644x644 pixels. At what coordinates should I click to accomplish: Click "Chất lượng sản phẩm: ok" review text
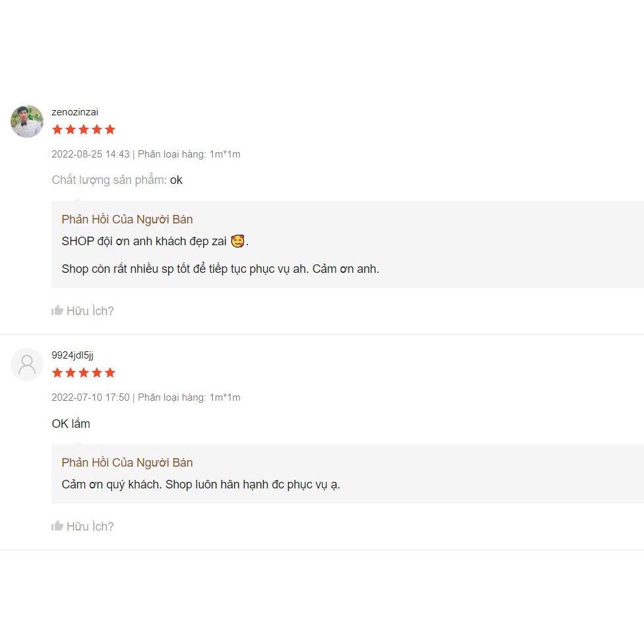click(x=117, y=180)
